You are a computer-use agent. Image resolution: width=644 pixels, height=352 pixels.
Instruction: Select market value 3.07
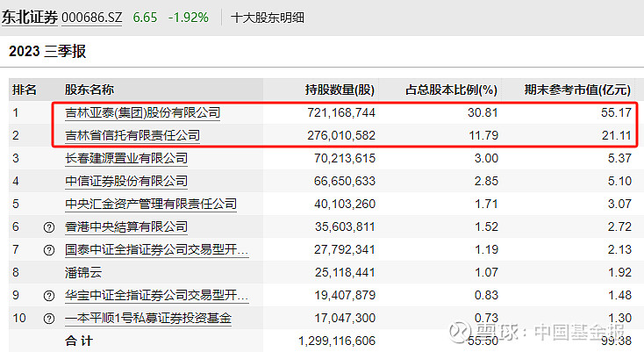[619, 205]
